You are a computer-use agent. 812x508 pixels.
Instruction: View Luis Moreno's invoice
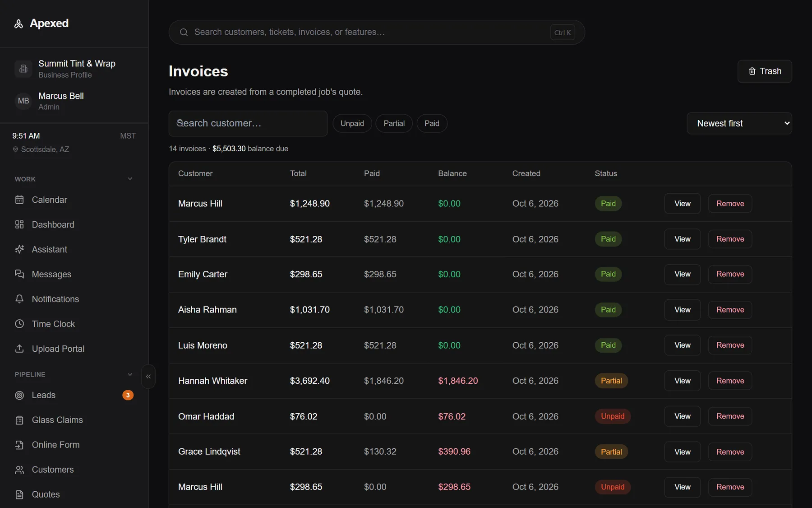tap(683, 345)
